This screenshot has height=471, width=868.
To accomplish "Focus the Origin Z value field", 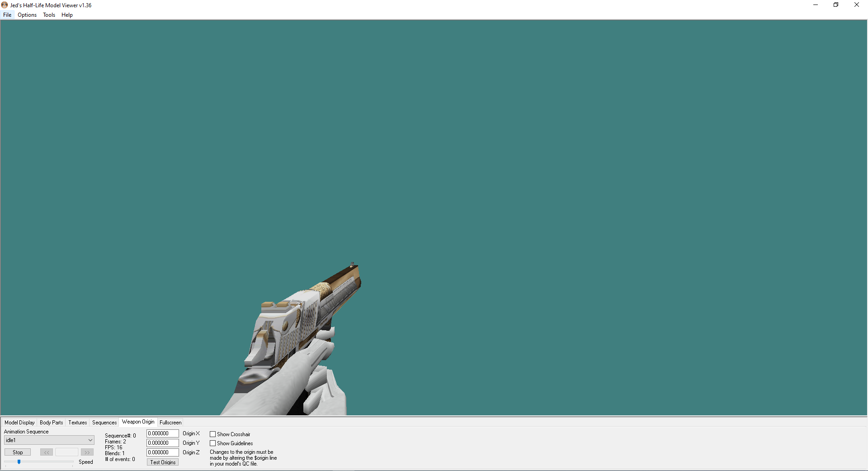I will [x=163, y=452].
